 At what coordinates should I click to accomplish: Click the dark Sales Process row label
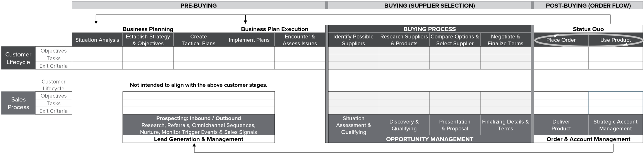click(x=18, y=103)
